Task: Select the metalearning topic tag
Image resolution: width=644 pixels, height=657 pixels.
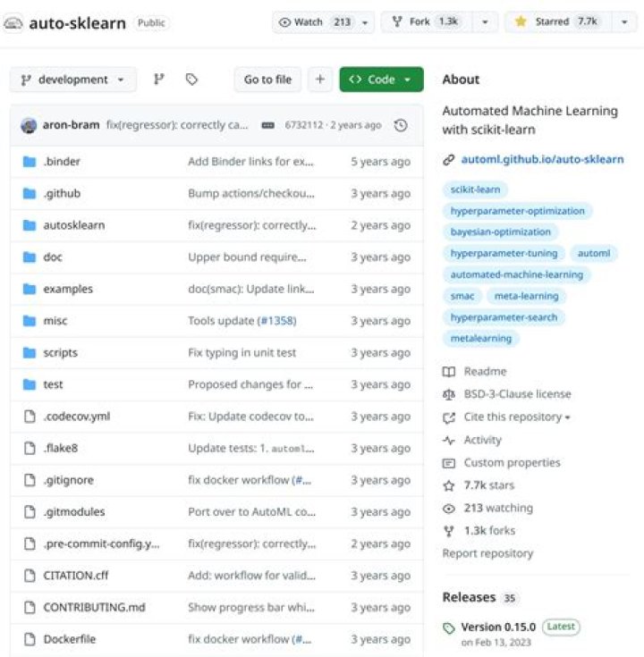Action: pos(481,338)
